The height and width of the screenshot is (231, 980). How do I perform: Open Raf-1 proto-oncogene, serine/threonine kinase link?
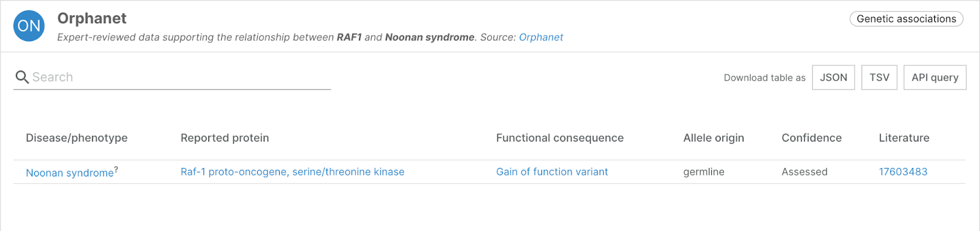[x=292, y=172]
